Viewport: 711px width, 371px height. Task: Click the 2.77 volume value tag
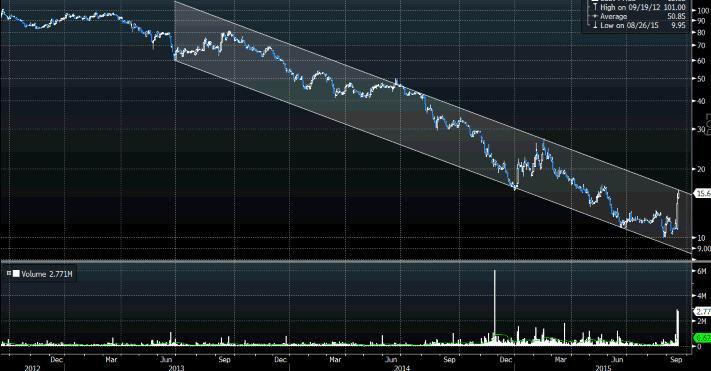pos(702,312)
